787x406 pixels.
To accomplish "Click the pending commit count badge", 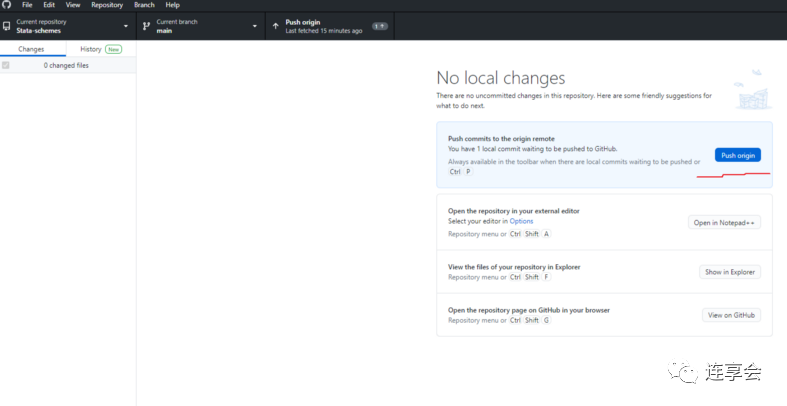I will pos(380,26).
